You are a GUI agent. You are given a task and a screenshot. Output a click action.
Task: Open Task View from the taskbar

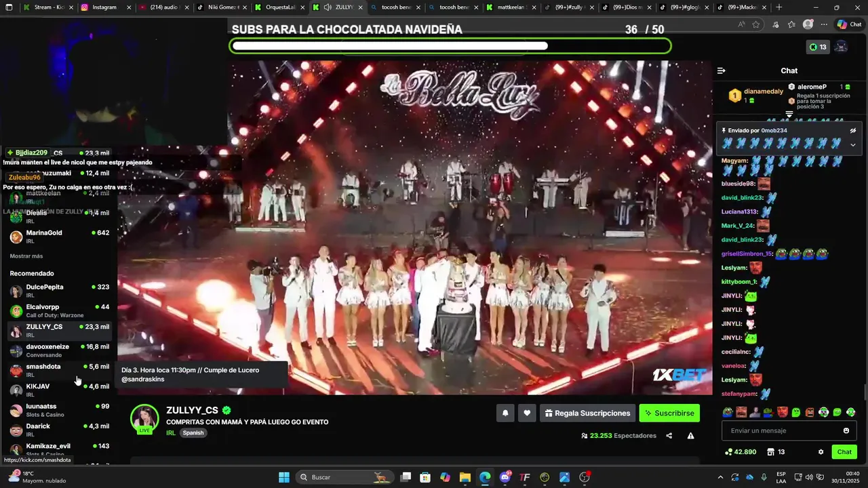[406, 477]
